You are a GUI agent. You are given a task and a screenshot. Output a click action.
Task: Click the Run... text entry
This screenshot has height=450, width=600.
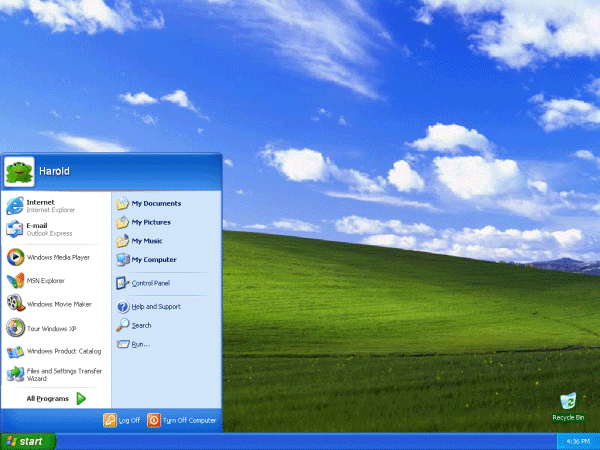click(140, 344)
